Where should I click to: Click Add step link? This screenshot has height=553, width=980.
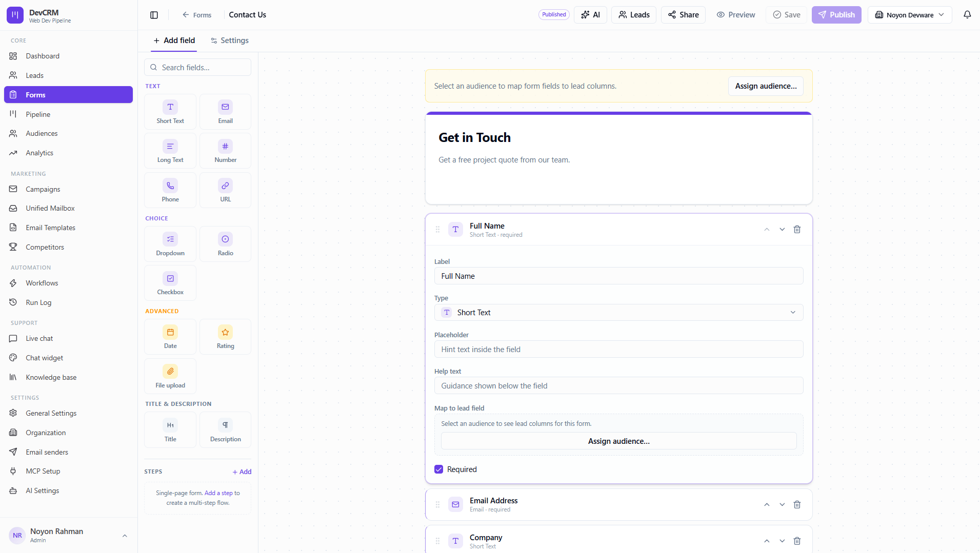coord(242,472)
